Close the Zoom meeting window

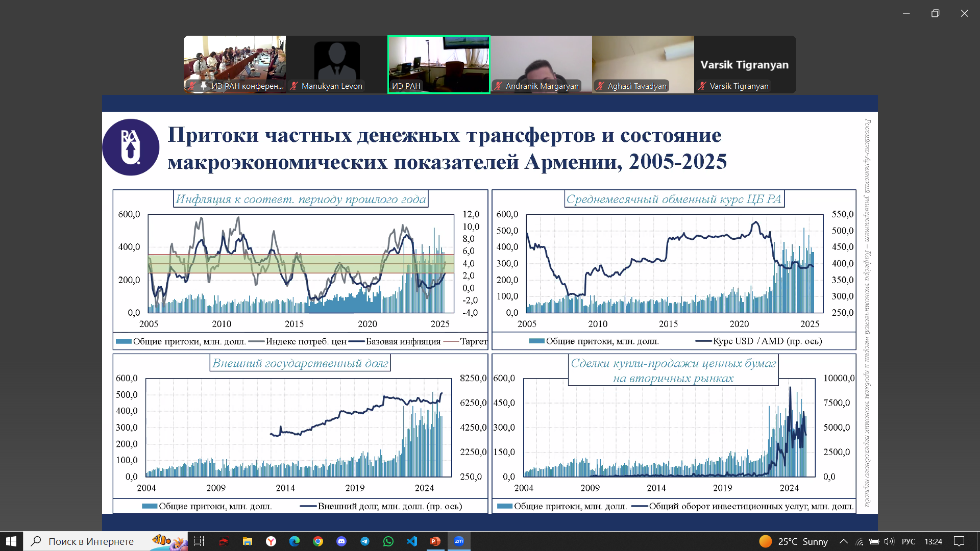click(x=964, y=13)
